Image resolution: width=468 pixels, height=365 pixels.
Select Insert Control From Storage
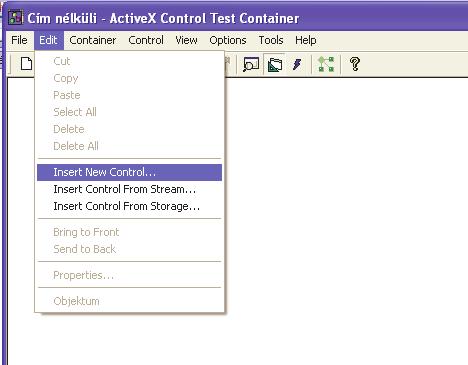pyautogui.click(x=129, y=206)
